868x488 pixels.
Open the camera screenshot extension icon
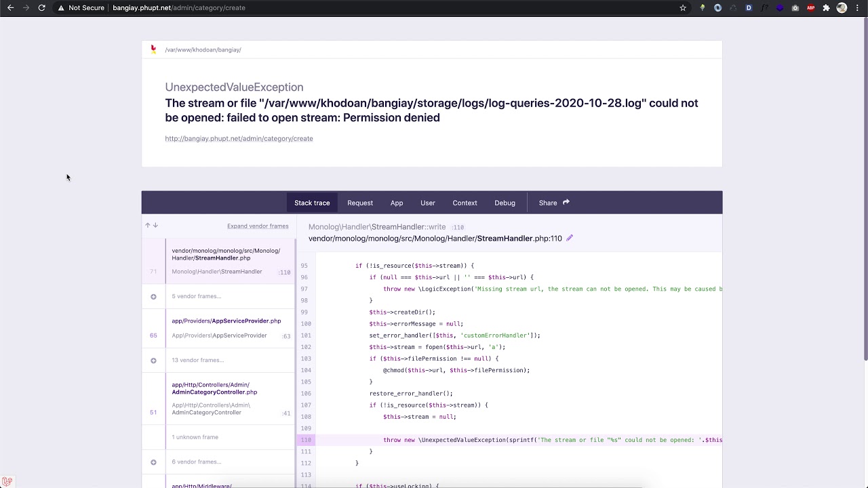tap(795, 7)
